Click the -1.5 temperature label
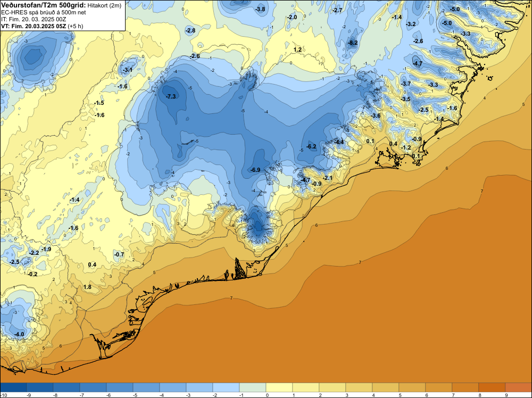The image size is (532, 398). [99, 103]
